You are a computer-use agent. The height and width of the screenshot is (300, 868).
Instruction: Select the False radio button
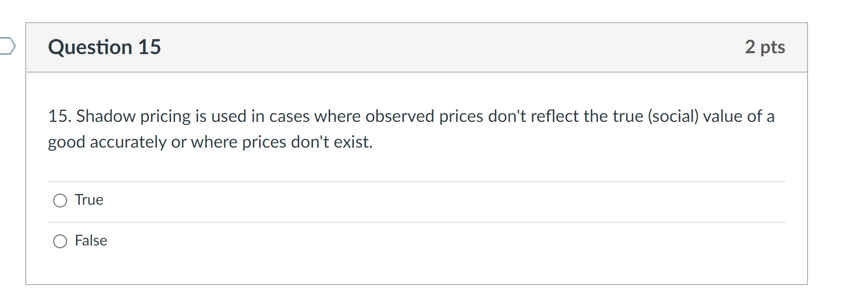click(x=60, y=241)
